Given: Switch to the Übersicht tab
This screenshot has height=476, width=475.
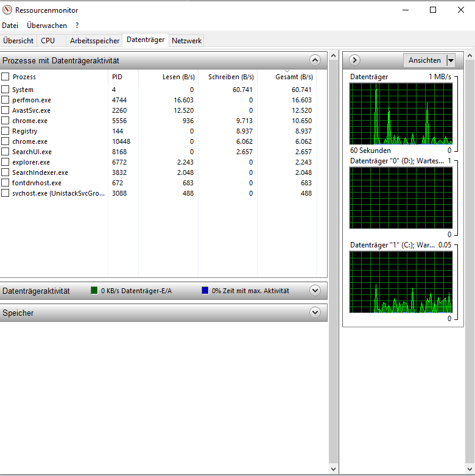Looking at the screenshot, I should (x=18, y=41).
